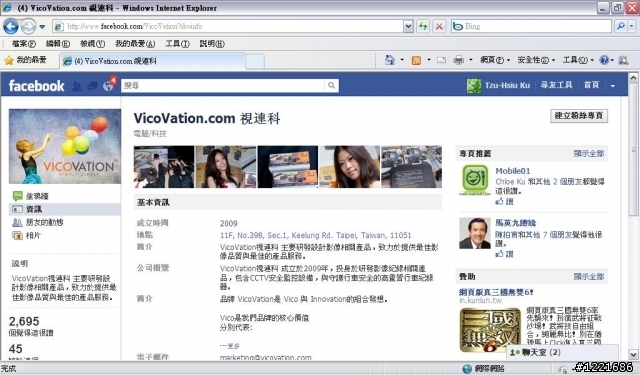This screenshot has width=640, height=375.
Task: Open Facebook friend requests icon
Action: pyautogui.click(x=77, y=86)
